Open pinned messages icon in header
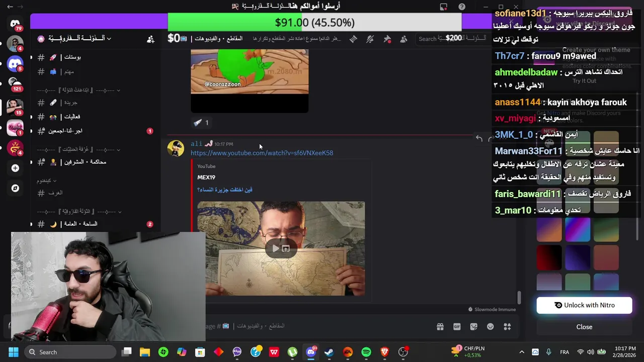 387,39
